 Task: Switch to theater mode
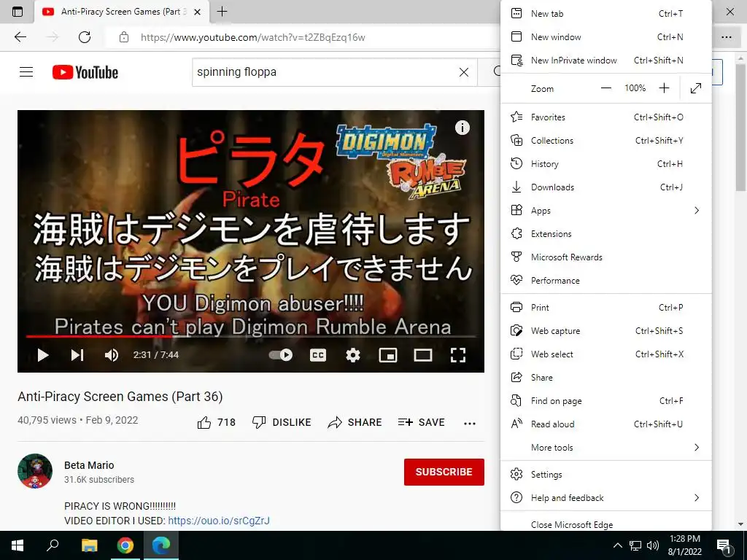pos(423,355)
